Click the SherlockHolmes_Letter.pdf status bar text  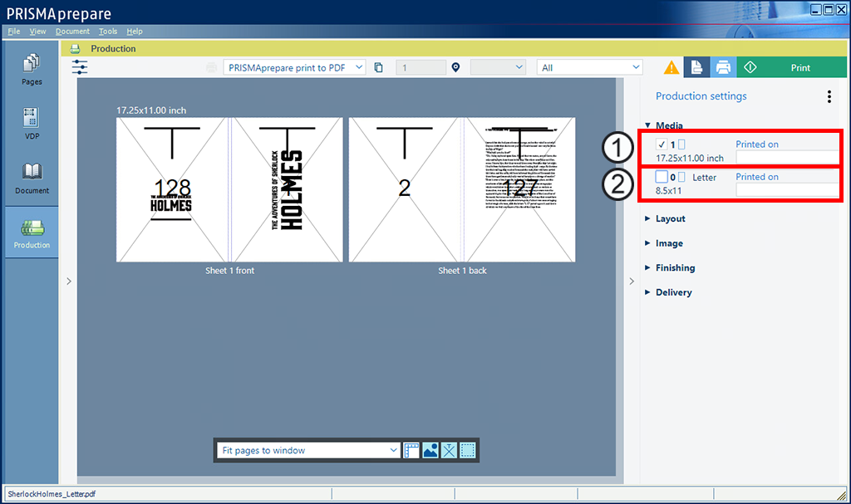52,494
